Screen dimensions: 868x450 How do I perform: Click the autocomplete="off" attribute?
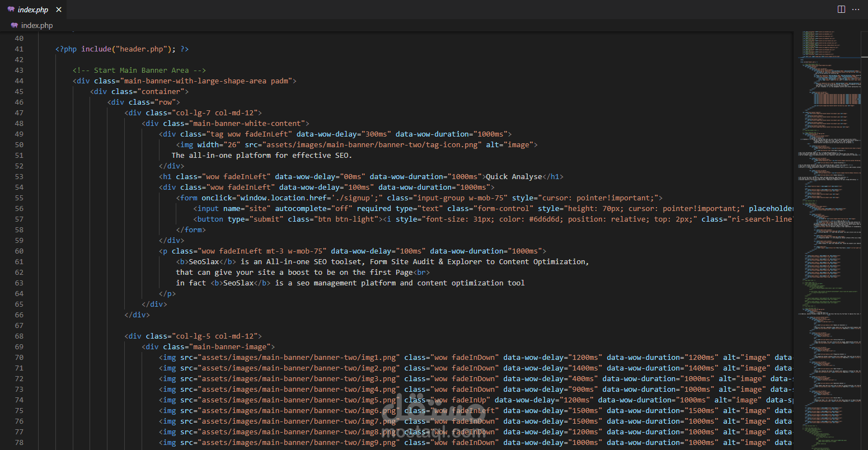point(314,208)
